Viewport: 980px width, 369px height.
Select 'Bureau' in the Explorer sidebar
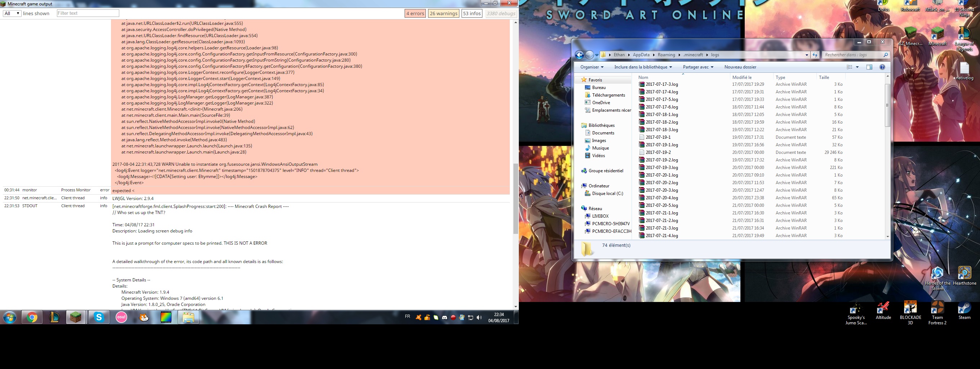(x=598, y=88)
